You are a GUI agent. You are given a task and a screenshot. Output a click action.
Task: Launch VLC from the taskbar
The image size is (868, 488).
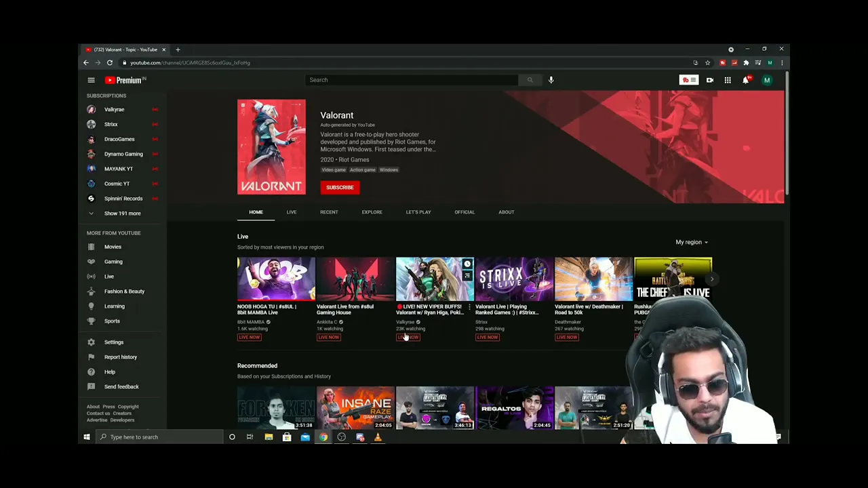tap(378, 437)
